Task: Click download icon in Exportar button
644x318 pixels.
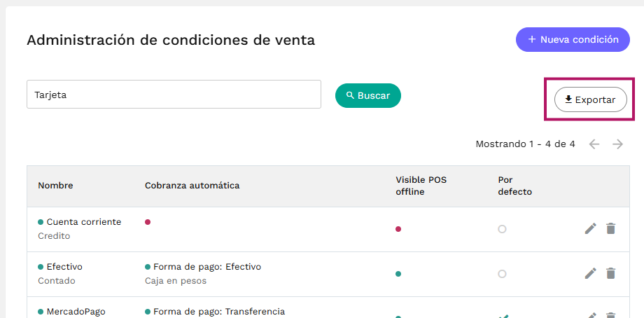Action: [x=568, y=99]
